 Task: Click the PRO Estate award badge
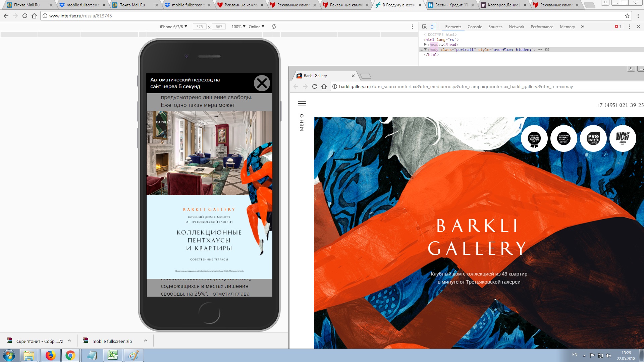[x=593, y=138]
